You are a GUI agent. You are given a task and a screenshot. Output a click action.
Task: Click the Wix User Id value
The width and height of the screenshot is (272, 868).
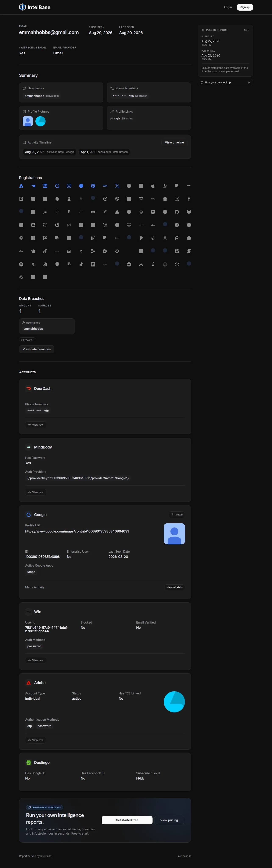pyautogui.click(x=47, y=629)
